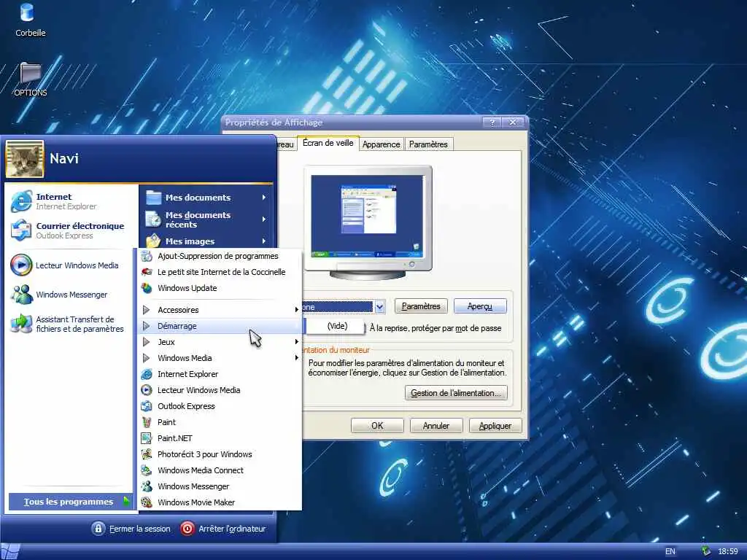Click the (Vide) empty submenu entry
Viewport: 747px width, 560px height.
[337, 326]
